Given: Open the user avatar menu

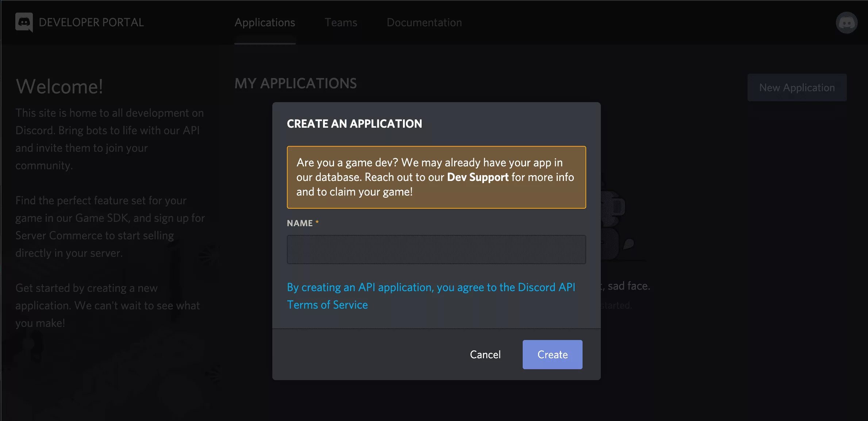Looking at the screenshot, I should [846, 23].
